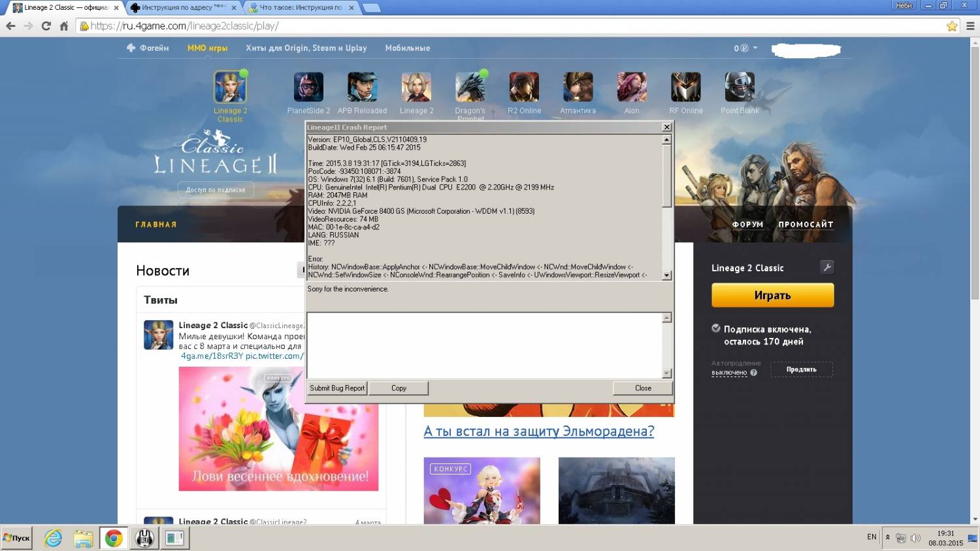Click into the crash report comment text box
This screenshot has width=980, height=551.
click(485, 346)
